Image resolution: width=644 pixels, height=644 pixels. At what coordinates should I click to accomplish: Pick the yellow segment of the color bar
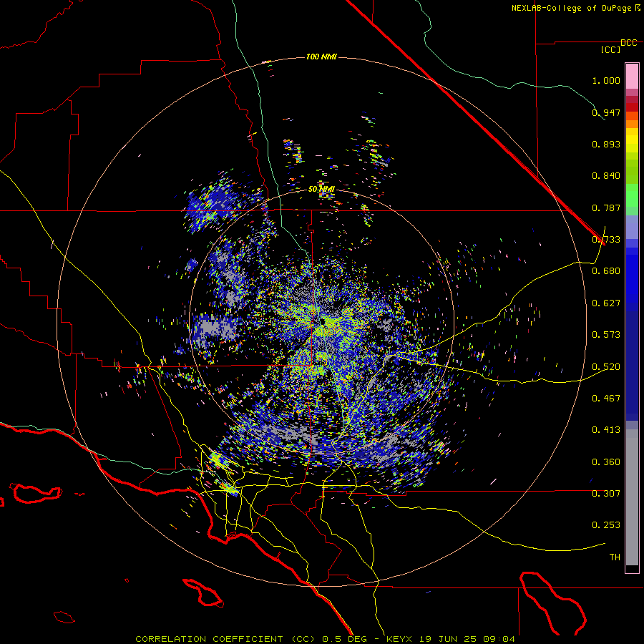click(x=632, y=140)
